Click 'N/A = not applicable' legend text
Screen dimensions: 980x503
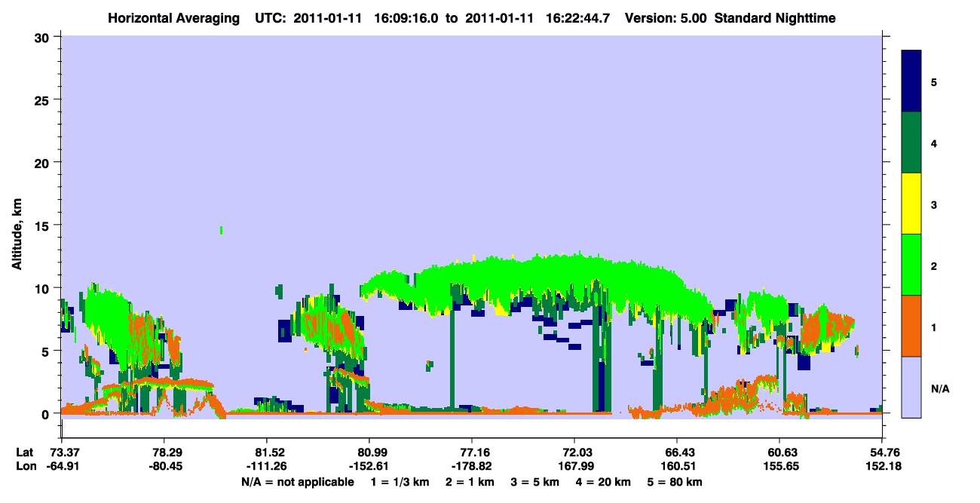pos(298,482)
